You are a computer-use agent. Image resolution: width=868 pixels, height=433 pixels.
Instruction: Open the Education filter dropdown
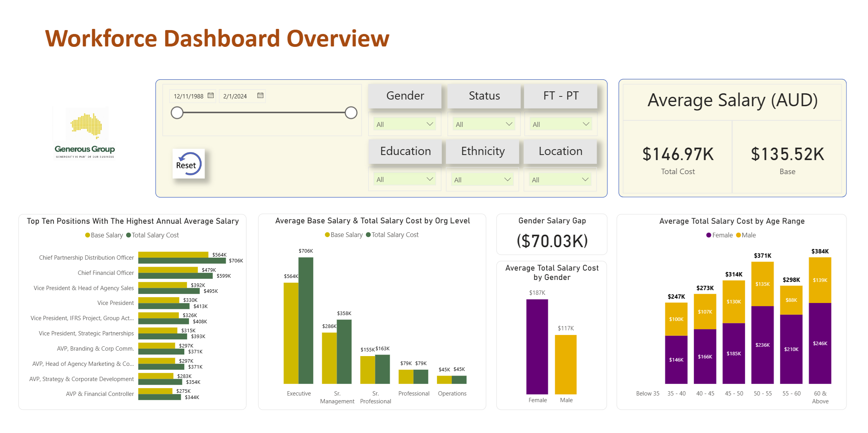405,179
